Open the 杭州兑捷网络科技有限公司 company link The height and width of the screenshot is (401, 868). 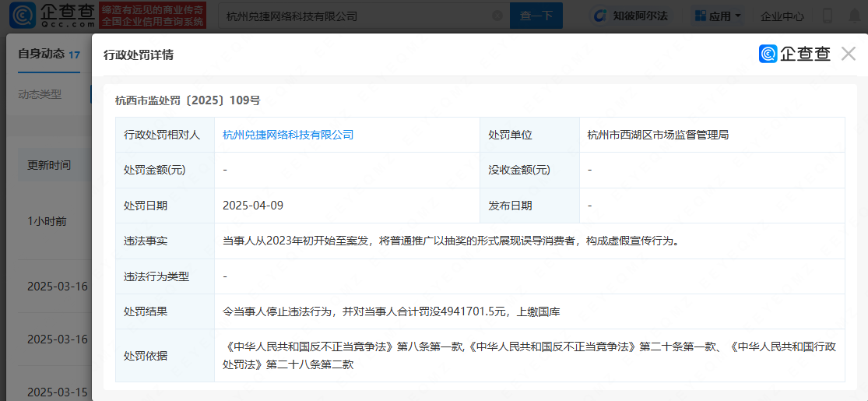pyautogui.click(x=288, y=135)
